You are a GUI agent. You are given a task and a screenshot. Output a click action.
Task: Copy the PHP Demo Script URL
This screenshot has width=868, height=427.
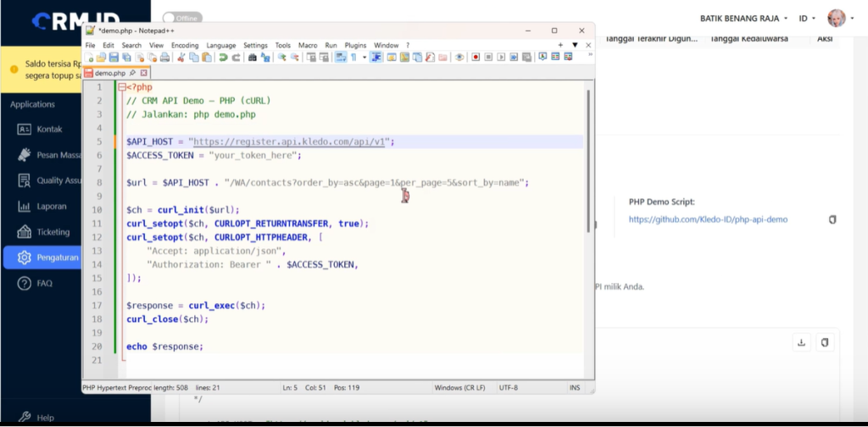(832, 219)
